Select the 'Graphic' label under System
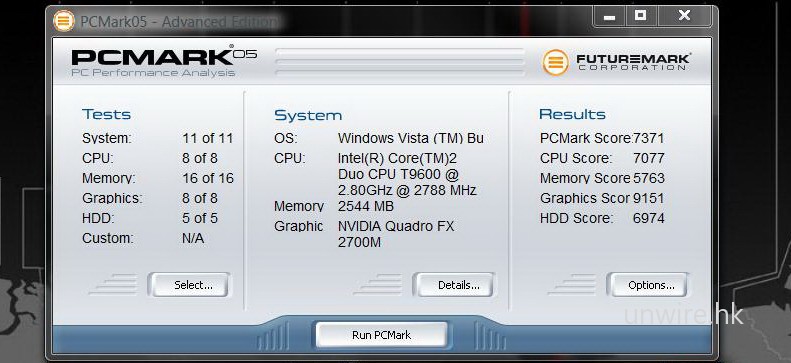Viewport: 791px width, 363px height. tap(299, 226)
